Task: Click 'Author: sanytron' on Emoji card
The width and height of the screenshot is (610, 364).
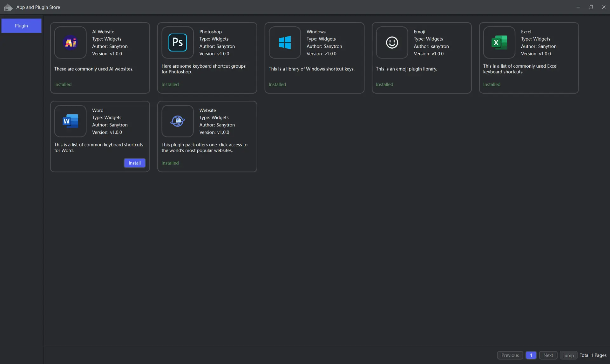Action: (431, 46)
